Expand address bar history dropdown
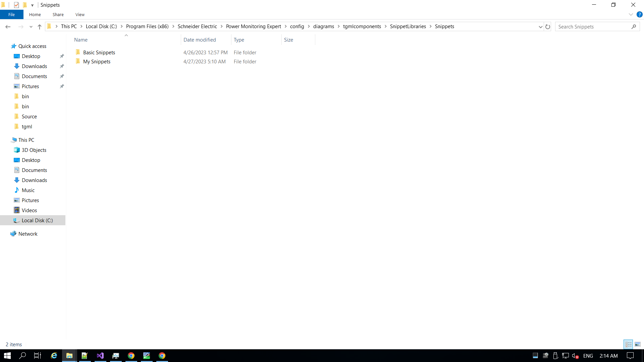This screenshot has height=362, width=644. (540, 27)
